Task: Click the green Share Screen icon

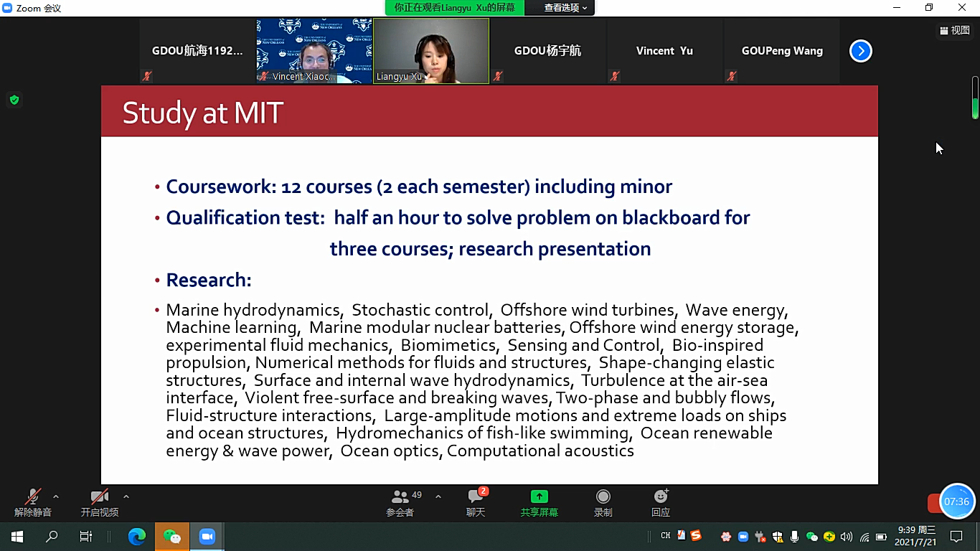Action: click(x=539, y=497)
